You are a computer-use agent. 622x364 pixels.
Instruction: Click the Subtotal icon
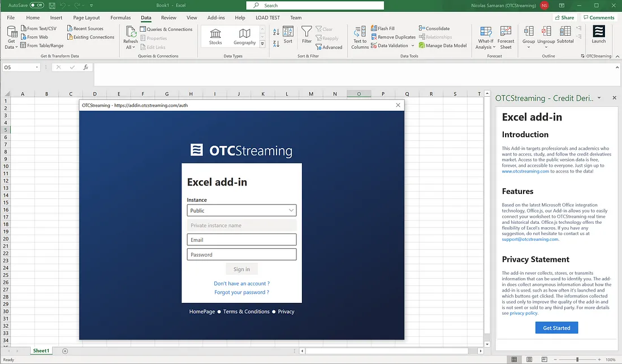(x=565, y=31)
